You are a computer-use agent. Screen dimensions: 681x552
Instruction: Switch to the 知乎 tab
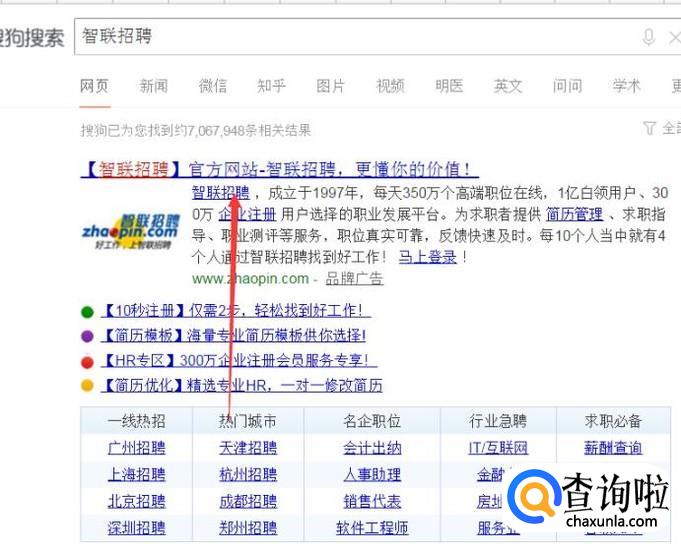tap(271, 86)
